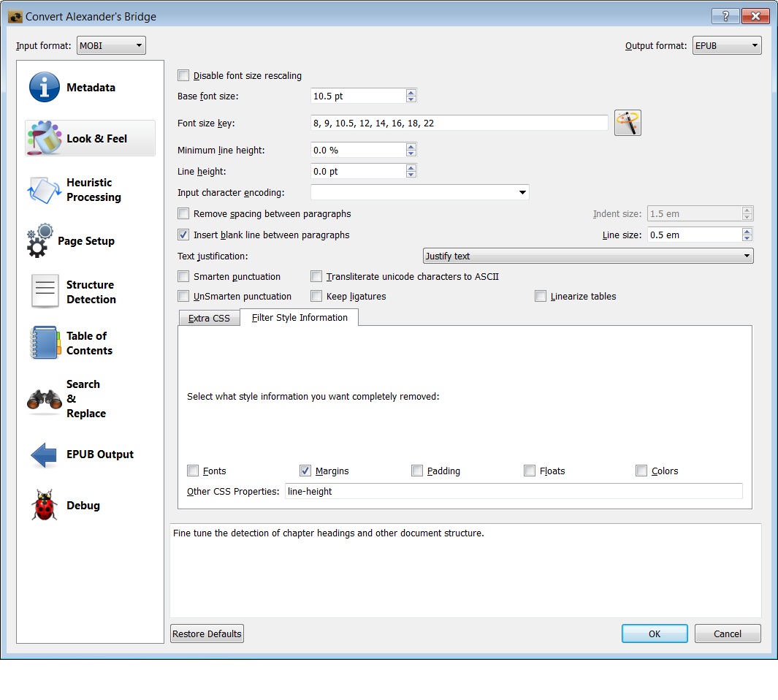Image resolution: width=778 pixels, height=700 pixels.
Task: Increase Base font size with up arrow
Action: [411, 92]
